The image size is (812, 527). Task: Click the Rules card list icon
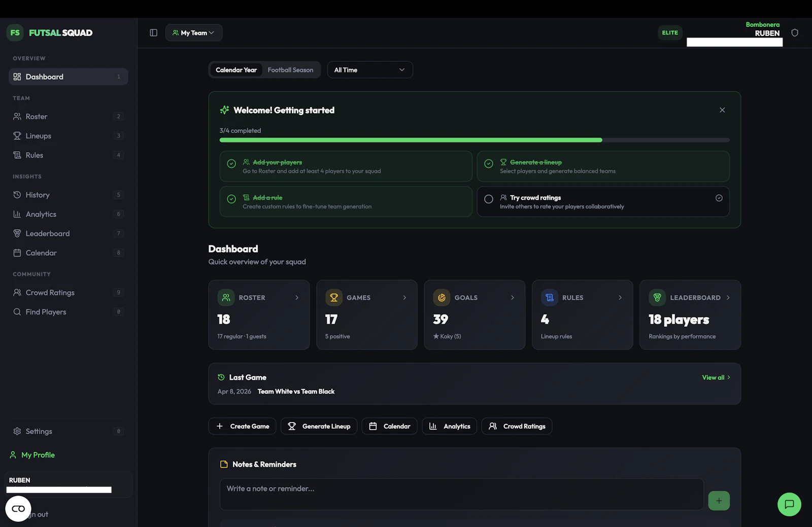point(549,298)
